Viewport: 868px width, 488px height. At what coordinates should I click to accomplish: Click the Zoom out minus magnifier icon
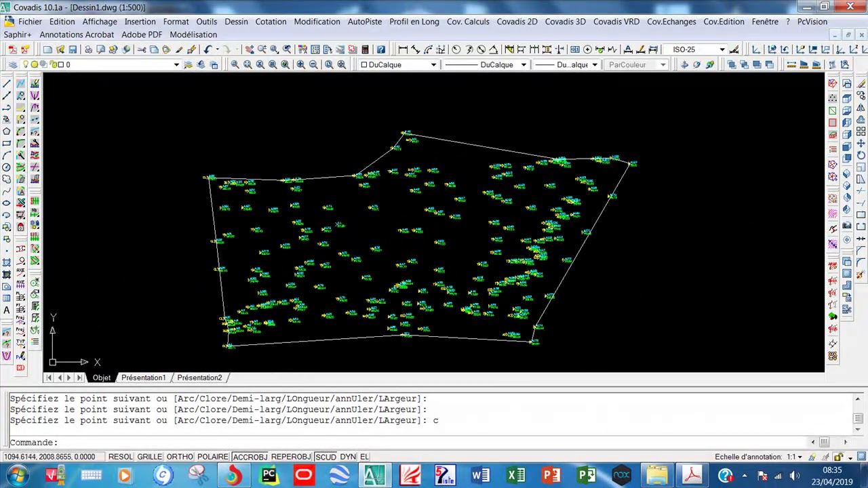click(x=313, y=64)
